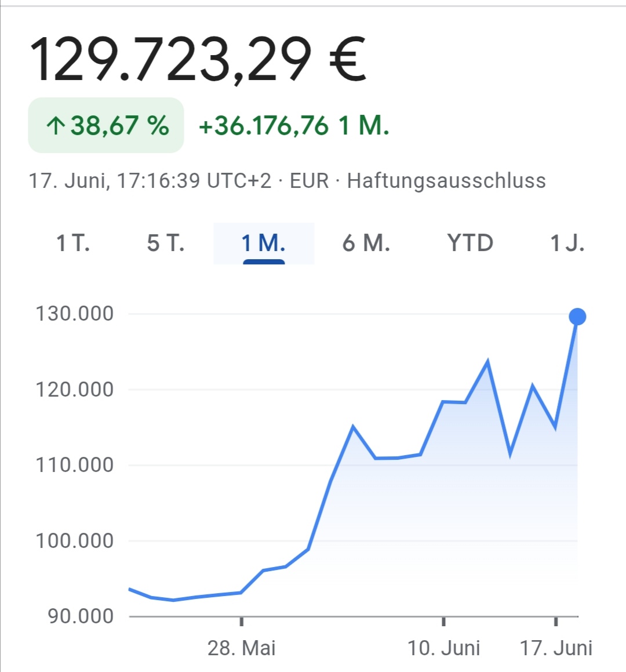
Task: Open the 6 M. chart range
Action: [x=366, y=243]
